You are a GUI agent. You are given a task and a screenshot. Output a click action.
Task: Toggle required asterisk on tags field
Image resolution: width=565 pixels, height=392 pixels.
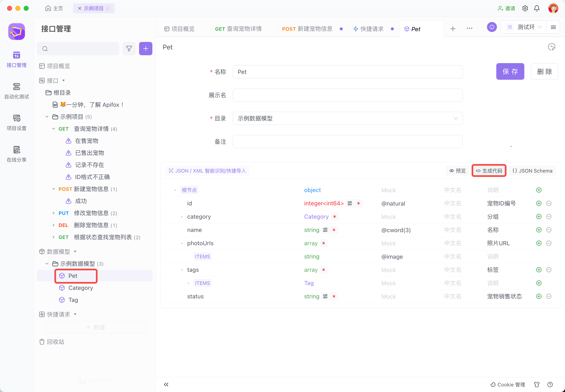tap(324, 270)
